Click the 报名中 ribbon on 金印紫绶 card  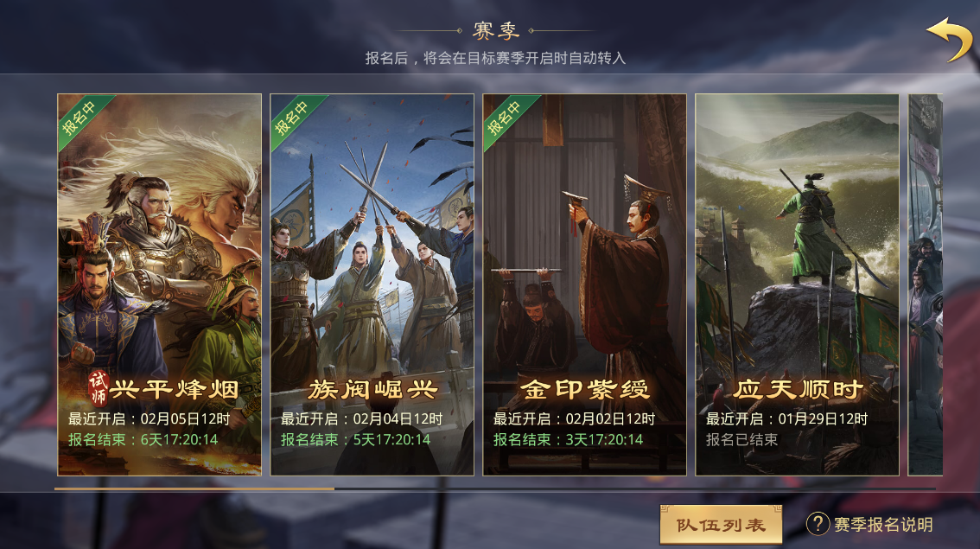click(506, 117)
